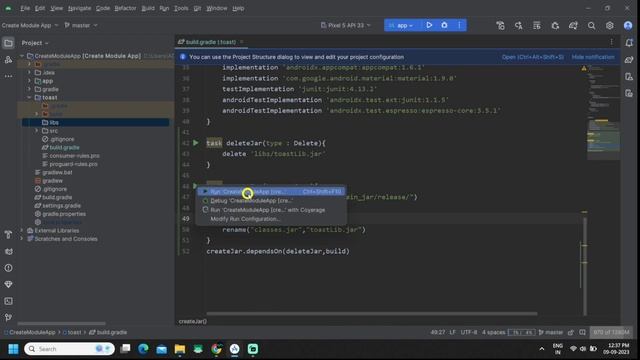Viewport: 640px width, 360px height.
Task: Open Pixel 5 API 33 device dropdown
Action: (x=345, y=25)
